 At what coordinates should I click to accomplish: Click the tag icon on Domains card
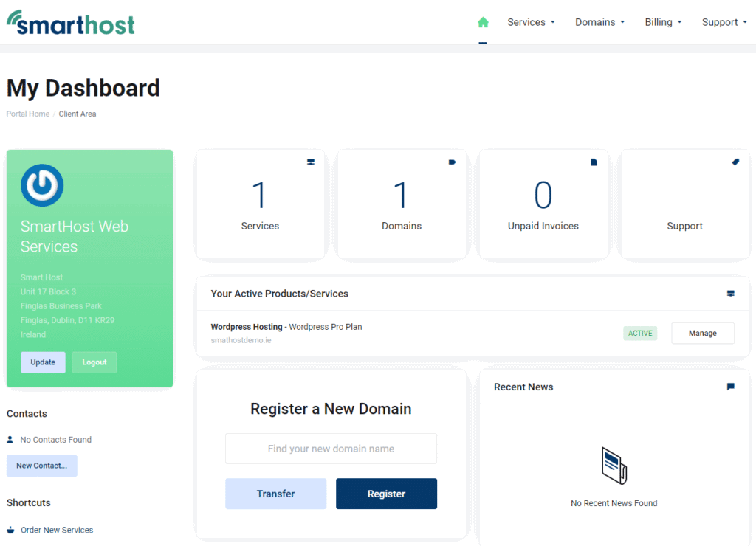453,162
